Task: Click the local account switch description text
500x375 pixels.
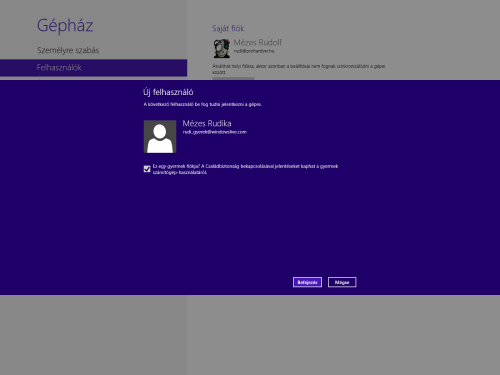Action: point(299,69)
